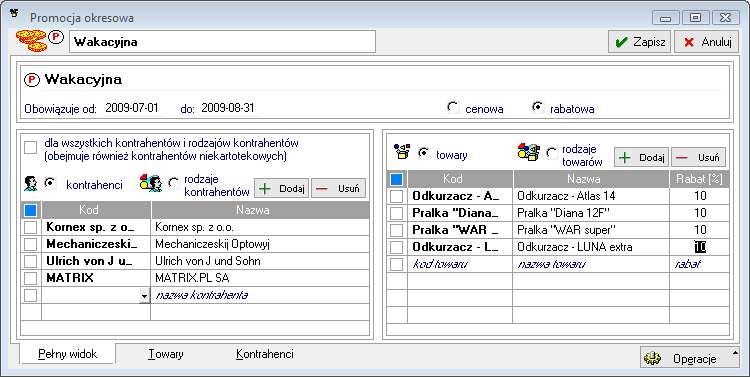This screenshot has height=377, width=750.
Task: Click the Pralka "Diana 12F" name cell
Action: click(591, 213)
